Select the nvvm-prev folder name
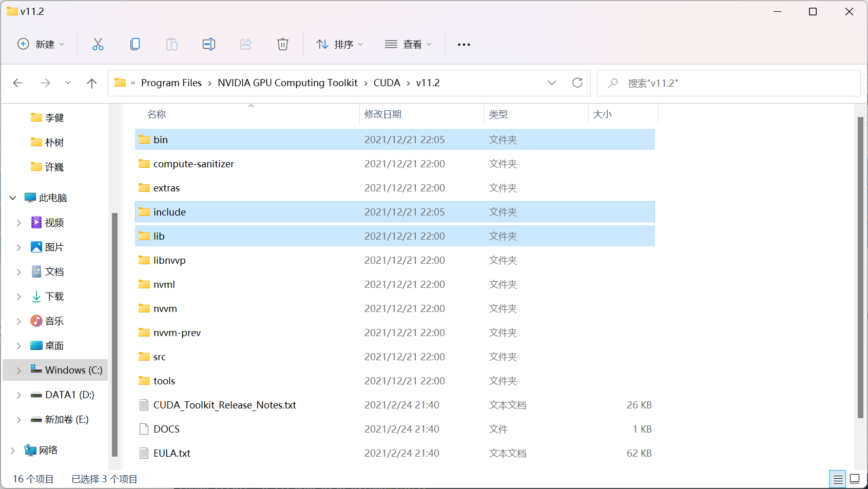 (x=177, y=332)
